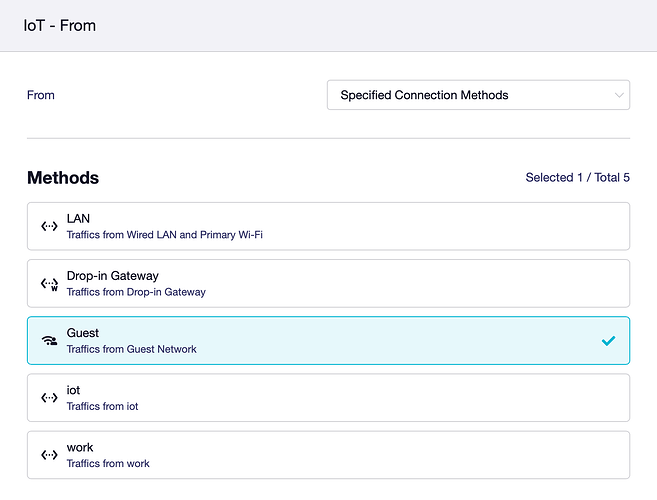This screenshot has height=500, width=657.
Task: Click the From field label
Action: [x=41, y=95]
